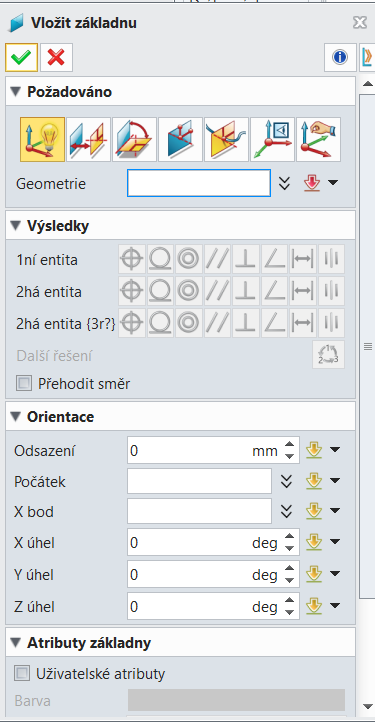Viewport: 375px width, 722px height.
Task: Click distance constraint icon for 1ní entita
Action: [x=303, y=260]
